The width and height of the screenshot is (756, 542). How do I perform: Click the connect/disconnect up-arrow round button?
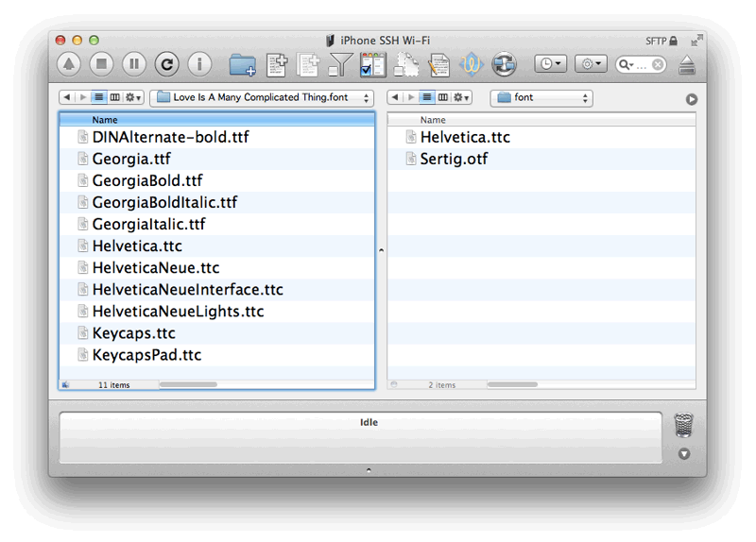(69, 64)
